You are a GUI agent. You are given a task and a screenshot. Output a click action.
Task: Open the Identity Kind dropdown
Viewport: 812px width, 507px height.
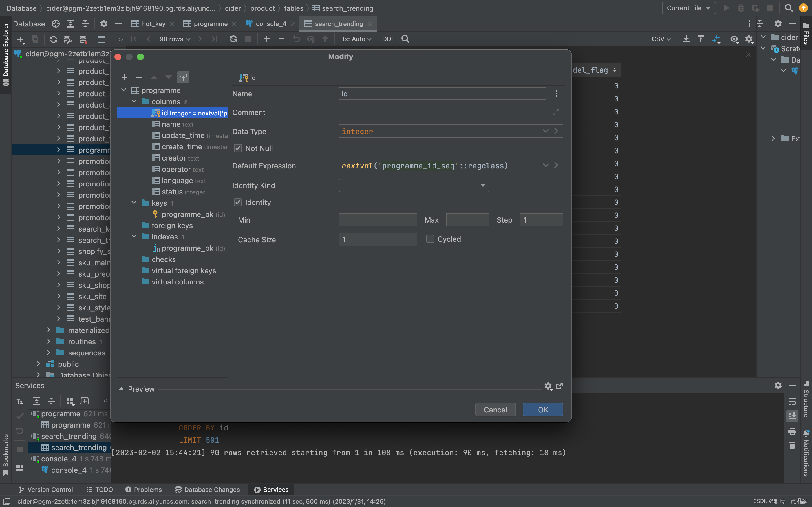(x=414, y=185)
